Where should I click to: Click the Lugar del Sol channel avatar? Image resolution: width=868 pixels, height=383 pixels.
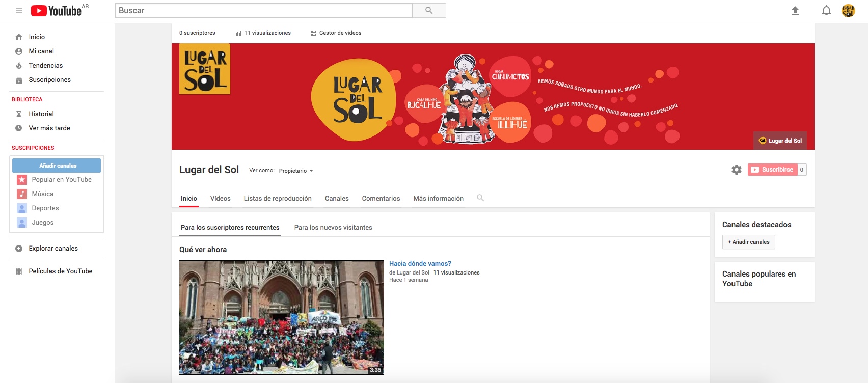[205, 69]
